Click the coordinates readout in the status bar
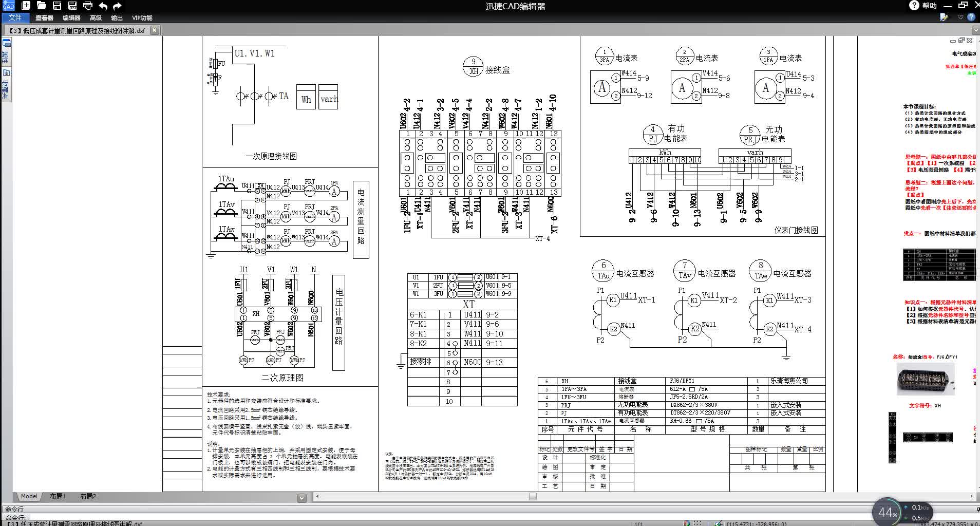This screenshot has height=526, width=980. [x=756, y=523]
